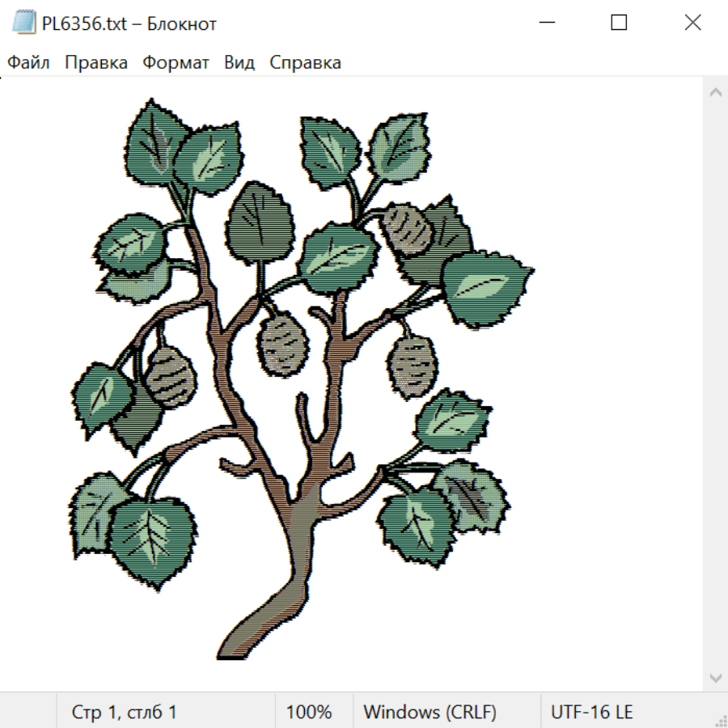Click the scroll up arrow
Screen dimensions: 728x728
tap(715, 92)
